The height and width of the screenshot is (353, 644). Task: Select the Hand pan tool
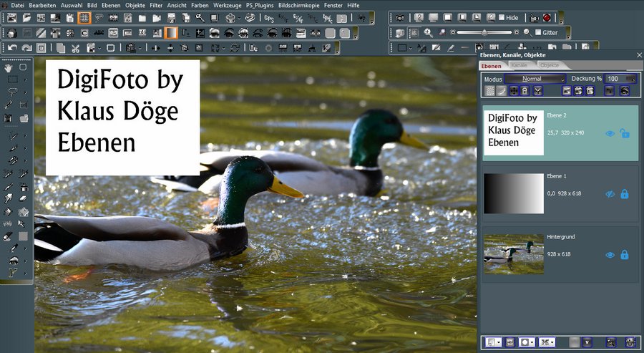point(9,67)
